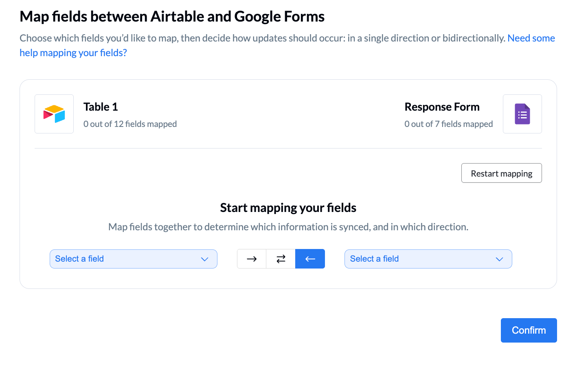Click the highlighted right-to-left arrow icon
This screenshot has width=588, height=380.
[x=310, y=259]
